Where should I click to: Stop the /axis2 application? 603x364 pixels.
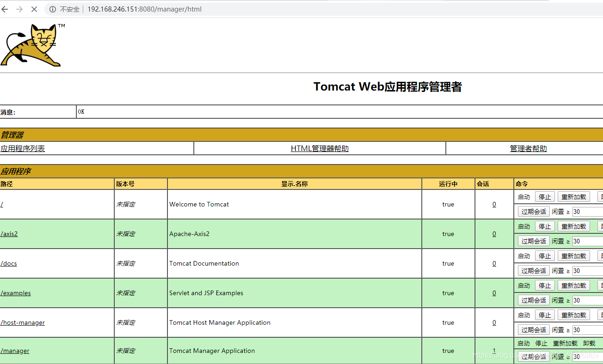545,226
